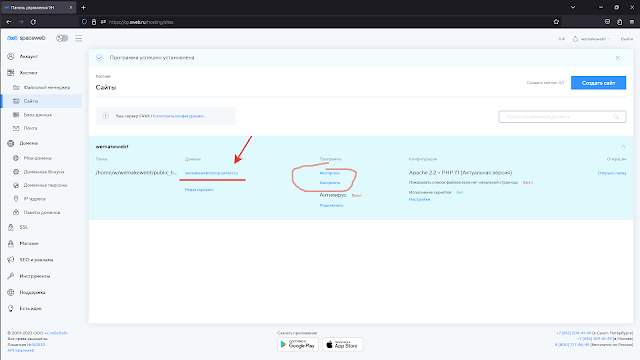This screenshot has height=360, width=640.
Task: Click Настройки under configuration
Action: pos(420,200)
